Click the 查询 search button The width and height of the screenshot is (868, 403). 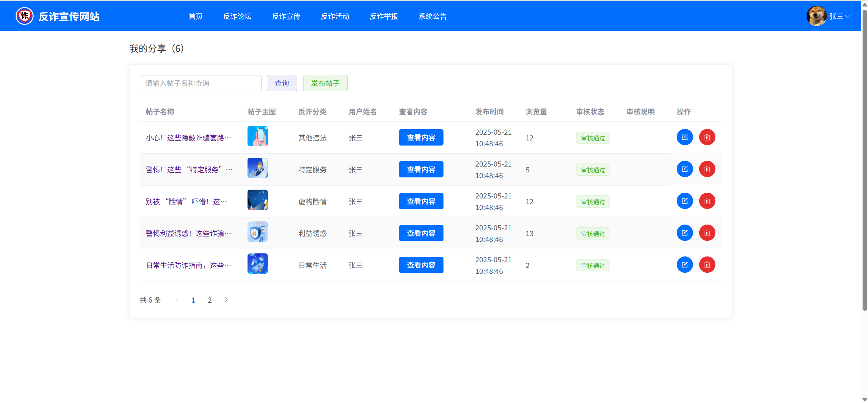(x=281, y=83)
